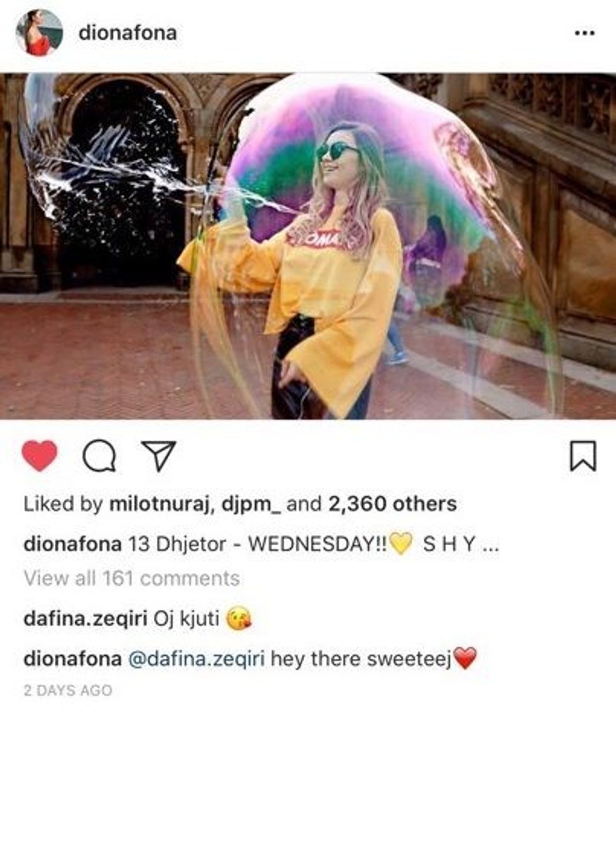Tap the yellow heart emoji in the caption

coord(401,543)
